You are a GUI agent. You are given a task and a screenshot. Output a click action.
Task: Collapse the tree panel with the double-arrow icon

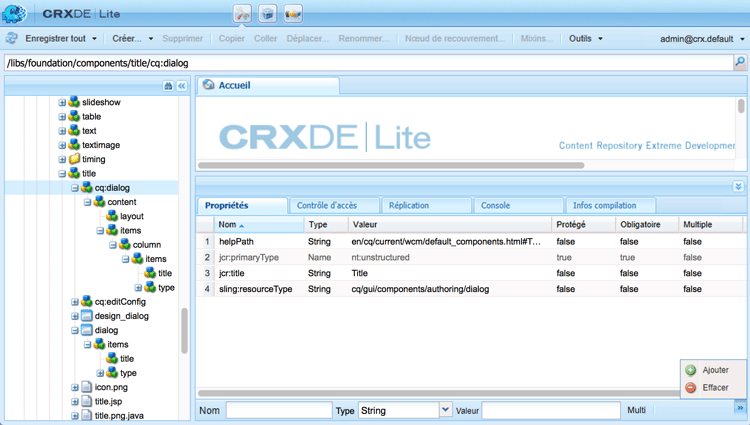coord(182,86)
